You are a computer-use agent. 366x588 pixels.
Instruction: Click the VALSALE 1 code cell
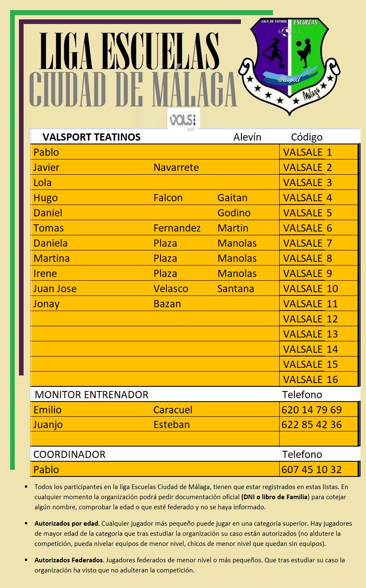(x=307, y=152)
